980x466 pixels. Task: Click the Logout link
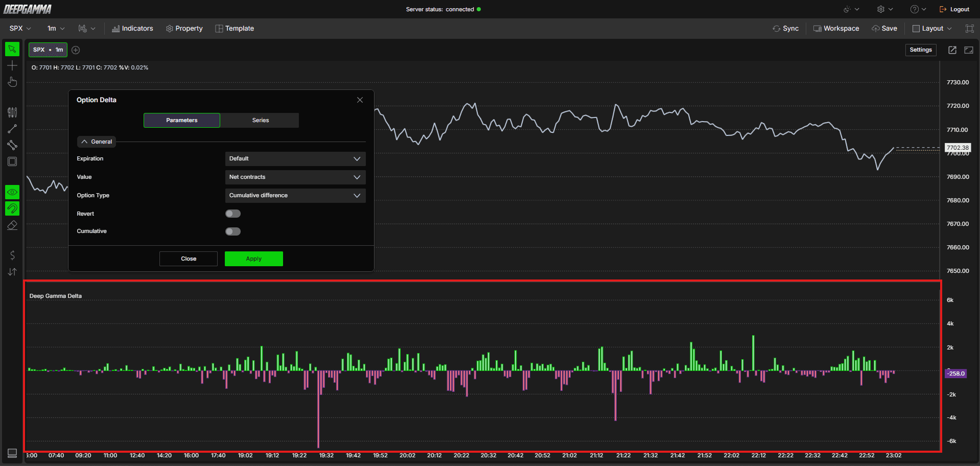point(954,9)
